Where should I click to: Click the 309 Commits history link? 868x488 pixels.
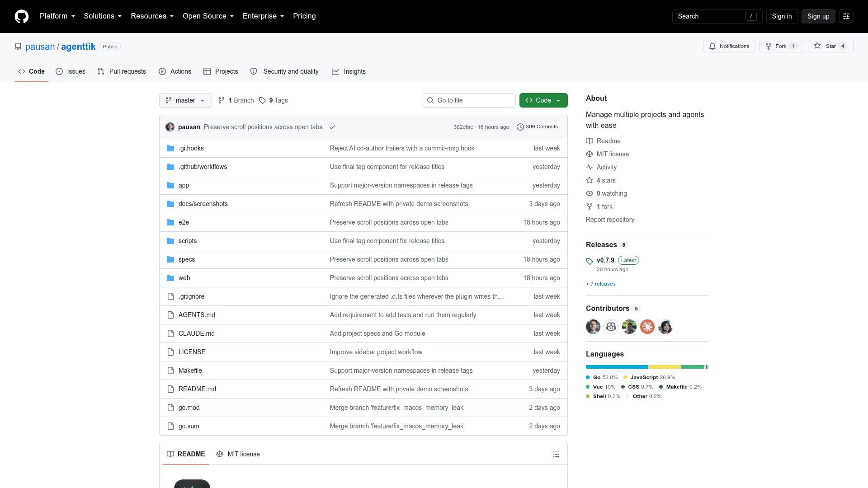(537, 127)
